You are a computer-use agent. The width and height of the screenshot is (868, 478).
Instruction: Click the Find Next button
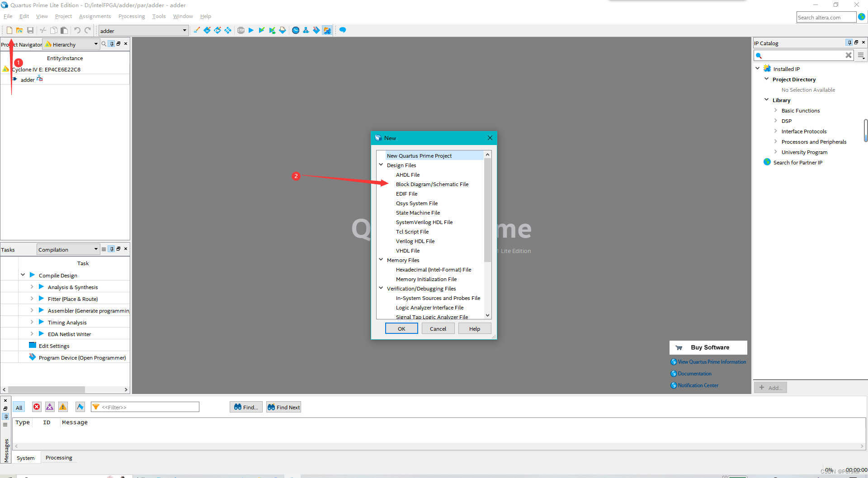pyautogui.click(x=283, y=407)
